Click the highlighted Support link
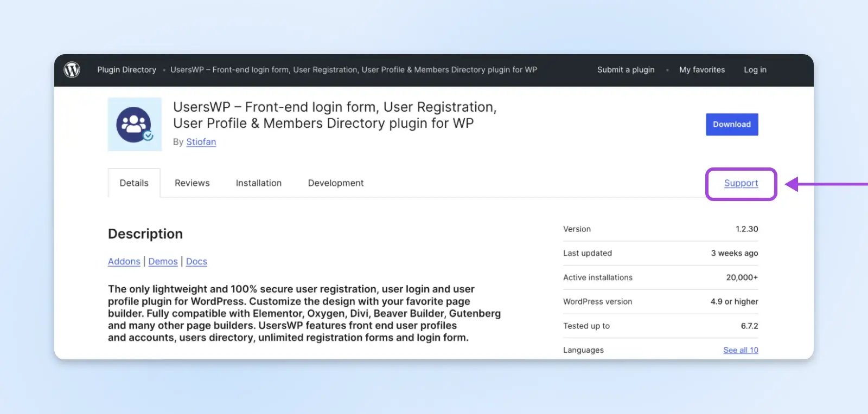The height and width of the screenshot is (414, 868). pyautogui.click(x=741, y=183)
